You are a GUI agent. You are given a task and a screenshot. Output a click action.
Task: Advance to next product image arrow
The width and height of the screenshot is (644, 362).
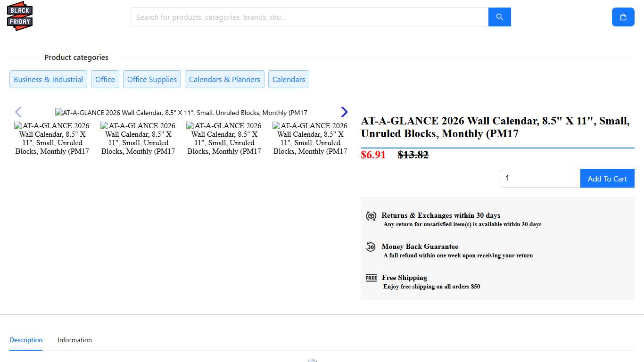(344, 112)
